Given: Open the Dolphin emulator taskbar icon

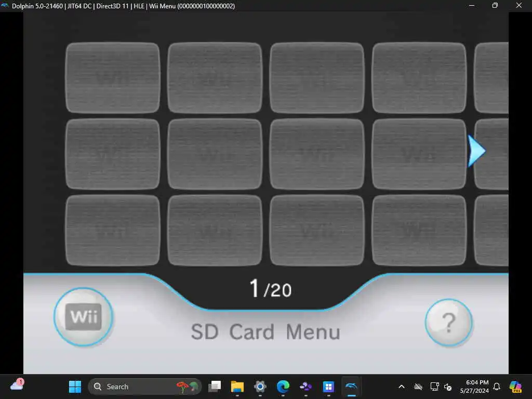Looking at the screenshot, I should click(351, 387).
